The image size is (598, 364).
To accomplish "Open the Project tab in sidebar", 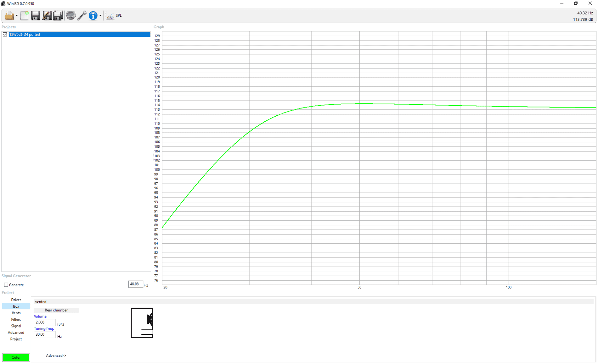I will (16, 339).
